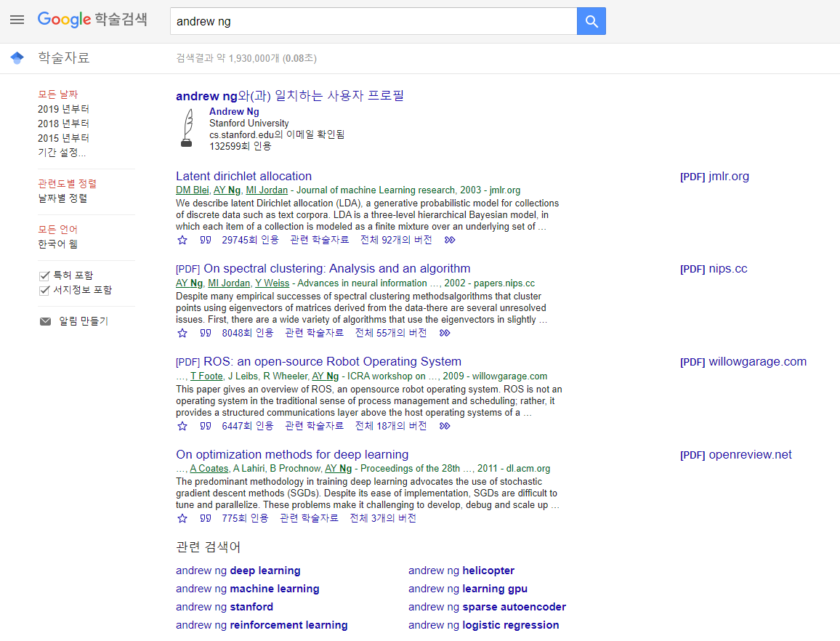
Task: Cite Latent dirichlet allocation via quote icon
Action: 205,240
